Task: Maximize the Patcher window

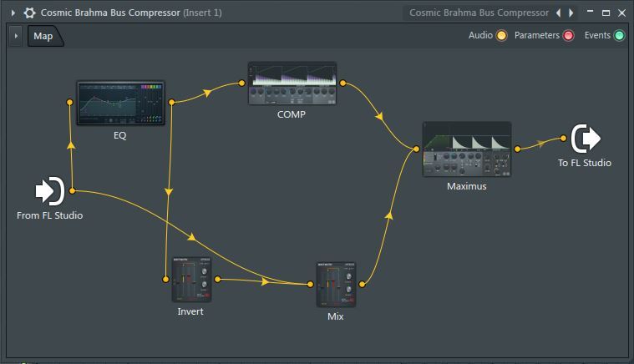Action: [x=606, y=13]
